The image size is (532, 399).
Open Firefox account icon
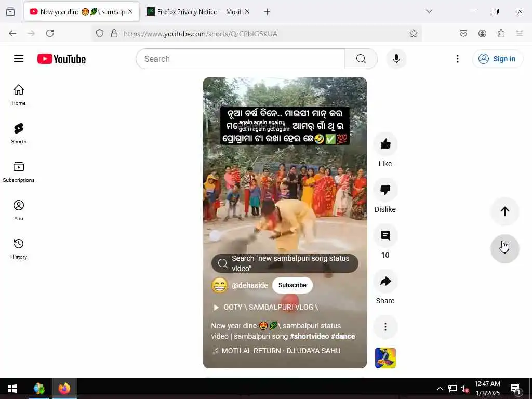click(482, 33)
